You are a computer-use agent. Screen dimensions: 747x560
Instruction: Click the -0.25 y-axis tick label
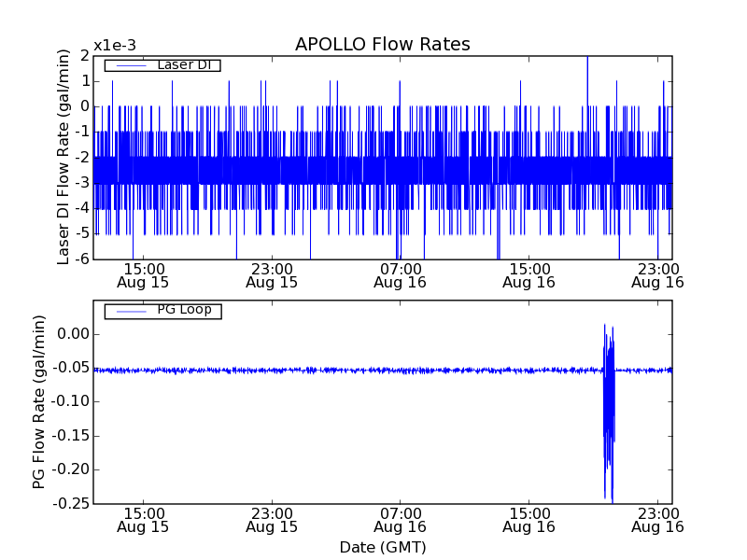pos(71,504)
